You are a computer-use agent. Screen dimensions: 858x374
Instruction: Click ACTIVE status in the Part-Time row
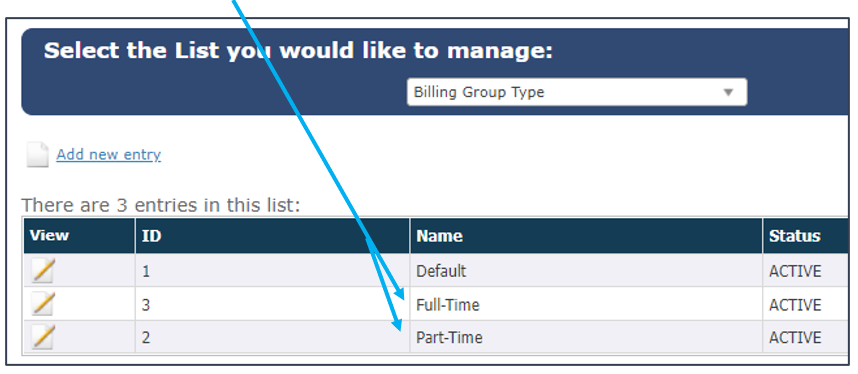(x=795, y=337)
